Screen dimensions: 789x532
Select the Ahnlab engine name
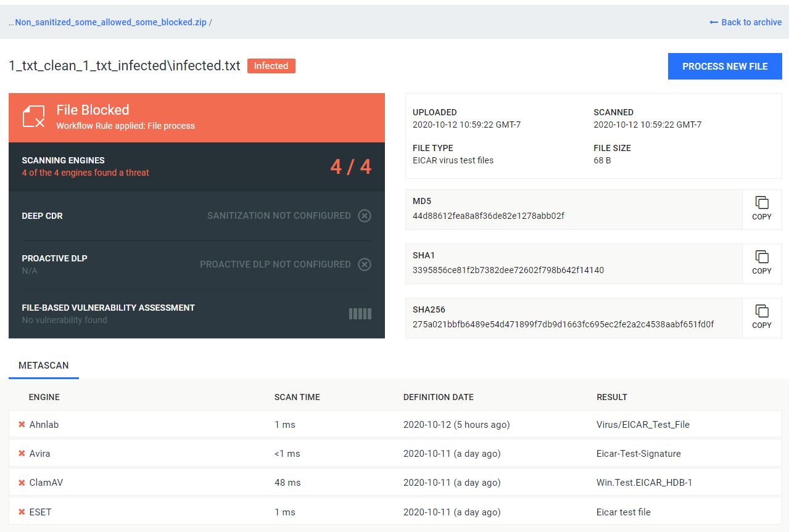(x=44, y=425)
